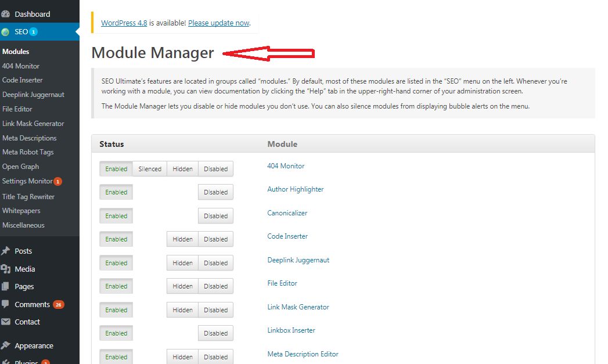Hide the File Editor module
This screenshot has height=364, width=608.
click(183, 286)
